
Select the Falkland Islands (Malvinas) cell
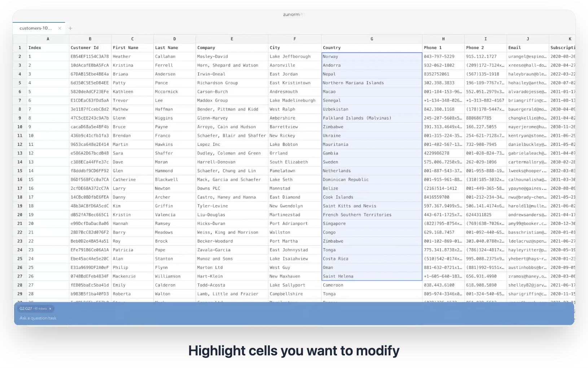372,118
